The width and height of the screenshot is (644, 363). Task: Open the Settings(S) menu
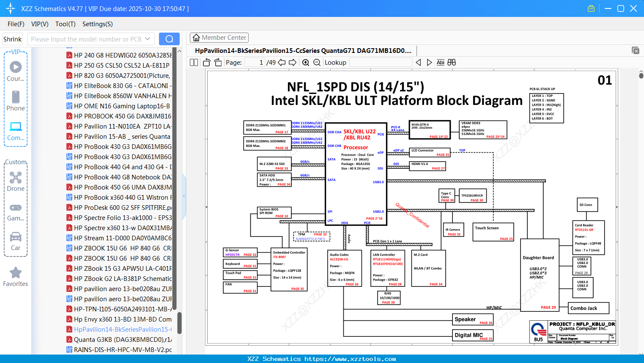[x=98, y=24]
